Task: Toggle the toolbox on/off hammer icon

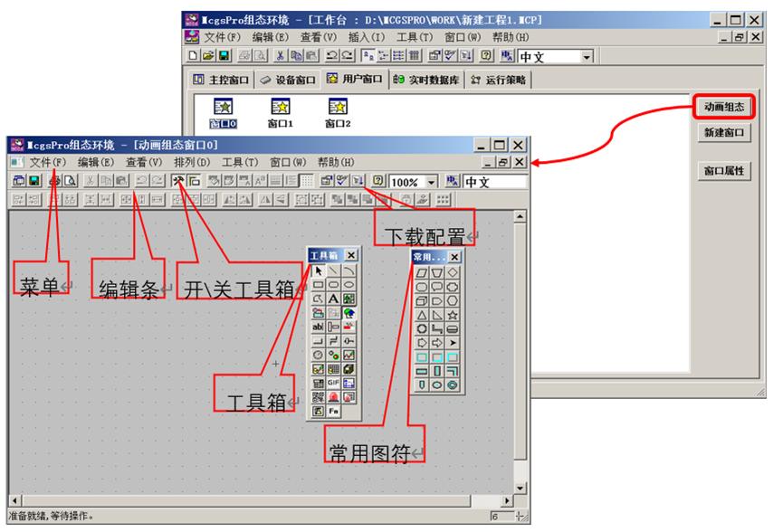Action: pos(178,181)
